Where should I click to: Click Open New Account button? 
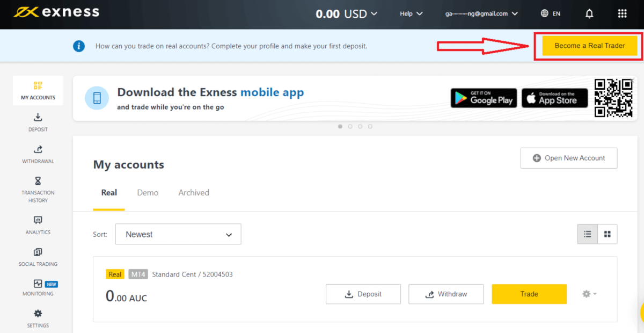pyautogui.click(x=569, y=158)
